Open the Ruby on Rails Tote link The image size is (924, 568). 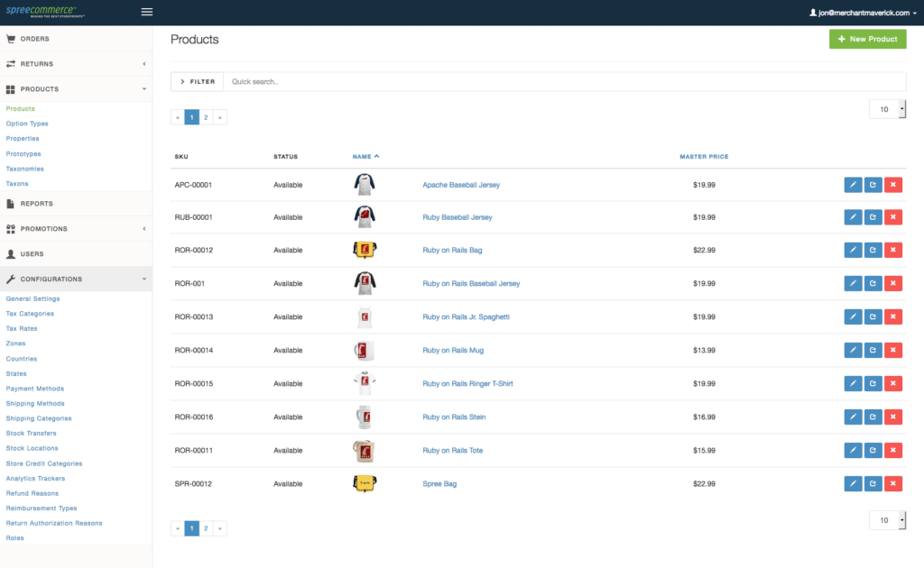pos(453,450)
